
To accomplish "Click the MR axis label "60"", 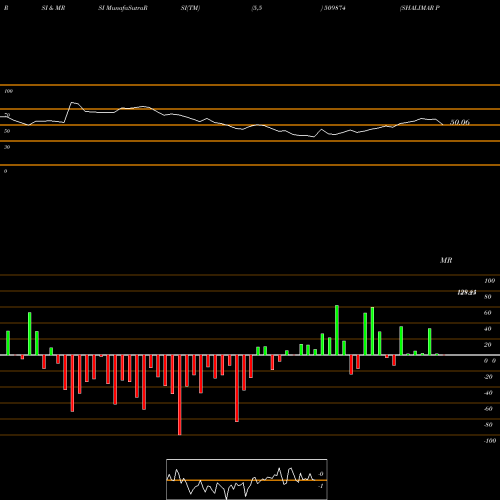I will click(488, 313).
